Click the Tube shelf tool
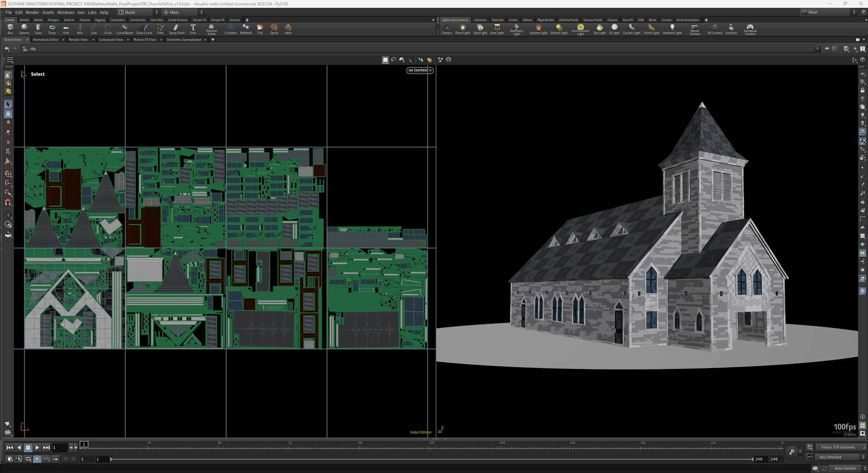The image size is (868, 473). [38, 29]
